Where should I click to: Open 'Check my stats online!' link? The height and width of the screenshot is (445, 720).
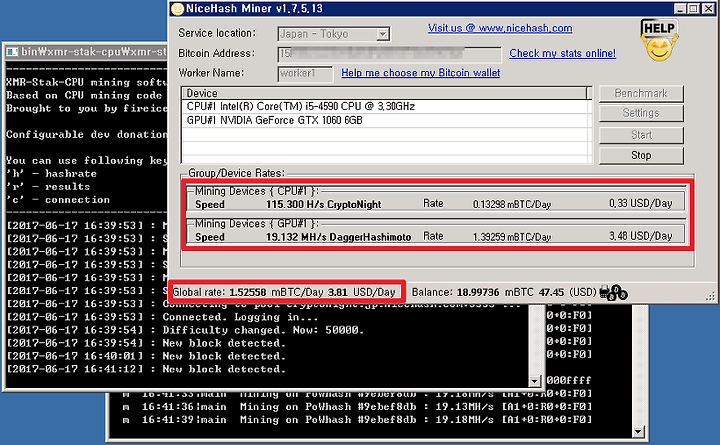tap(562, 53)
